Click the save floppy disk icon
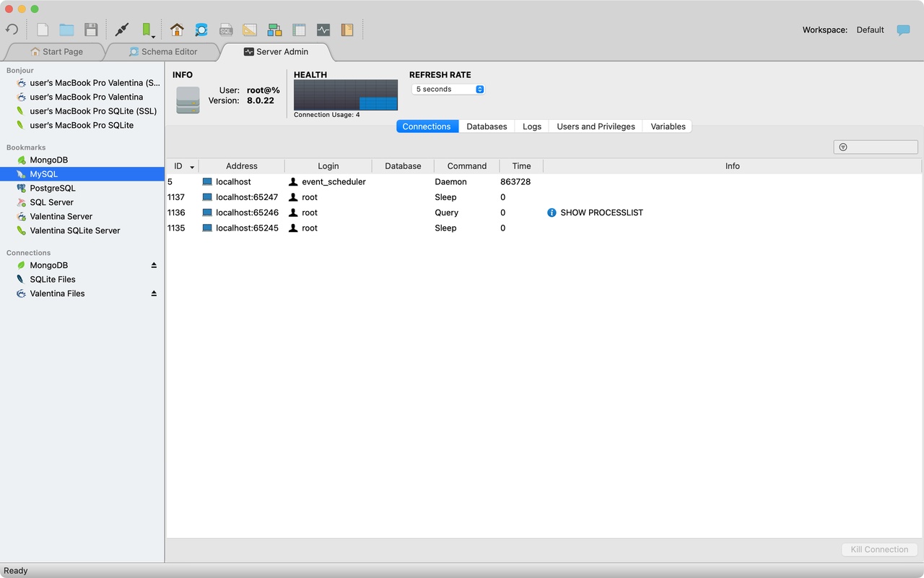Screen dimensions: 924x578 (x=91, y=30)
